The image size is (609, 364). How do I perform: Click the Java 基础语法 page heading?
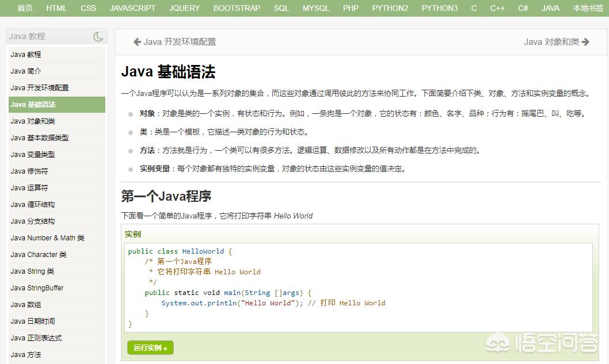[x=168, y=72]
